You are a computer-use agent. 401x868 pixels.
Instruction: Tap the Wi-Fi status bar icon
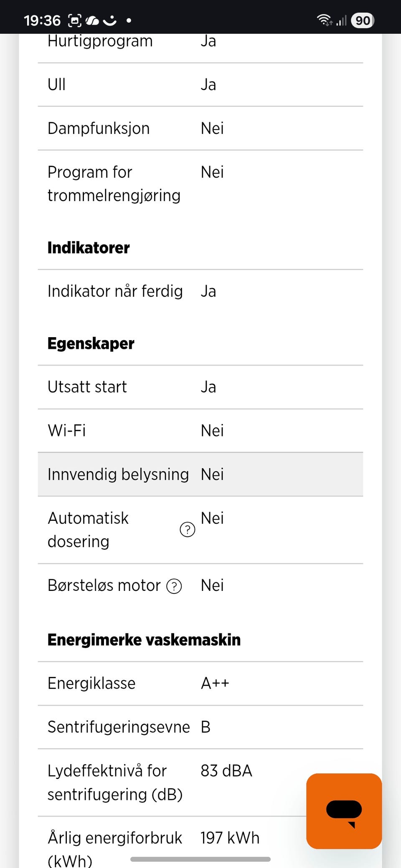coord(324,20)
